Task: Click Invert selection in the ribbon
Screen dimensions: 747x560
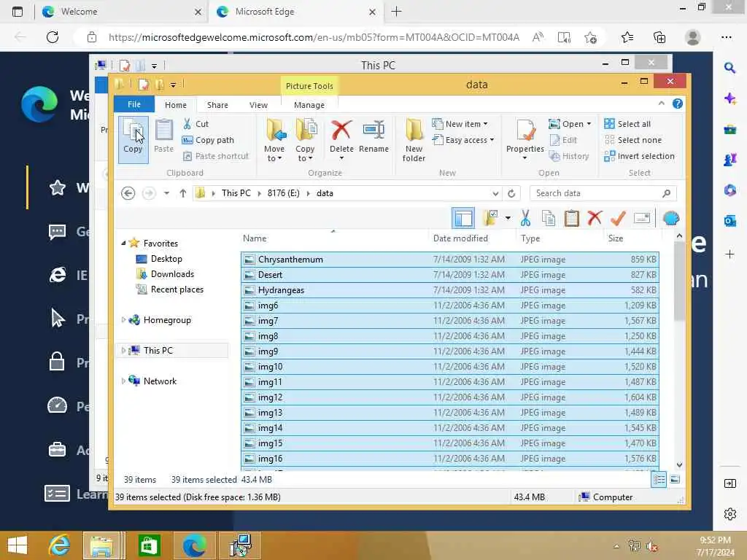Action: 639,156
